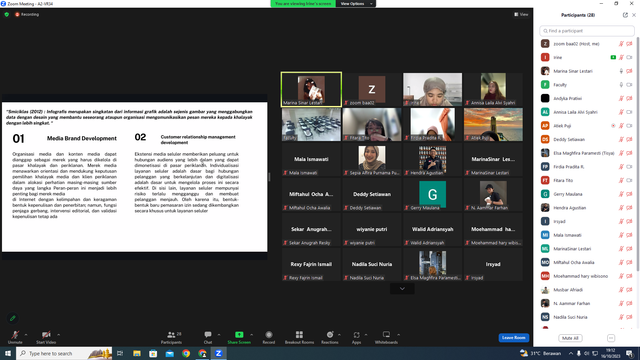Screen dimensions: 640x360
Task: Expand audio options arrow next to Unmute
Action: click(26, 335)
